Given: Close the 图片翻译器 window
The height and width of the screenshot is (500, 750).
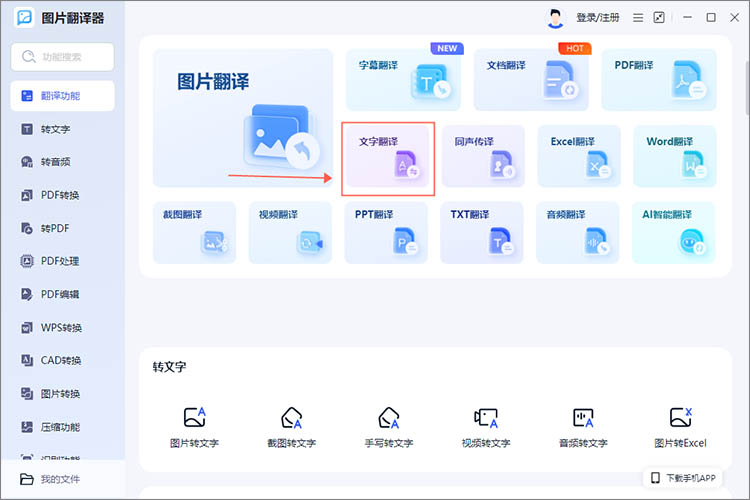Looking at the screenshot, I should [735, 18].
